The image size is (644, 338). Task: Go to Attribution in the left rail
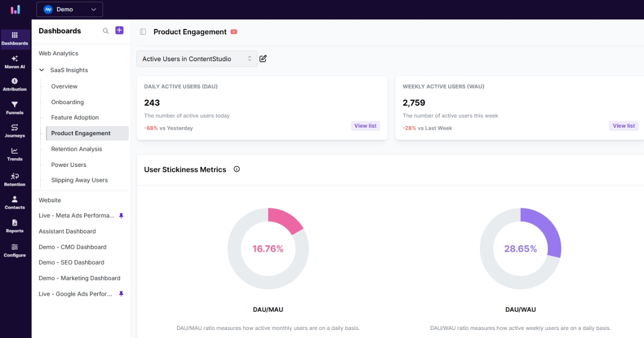(15, 85)
